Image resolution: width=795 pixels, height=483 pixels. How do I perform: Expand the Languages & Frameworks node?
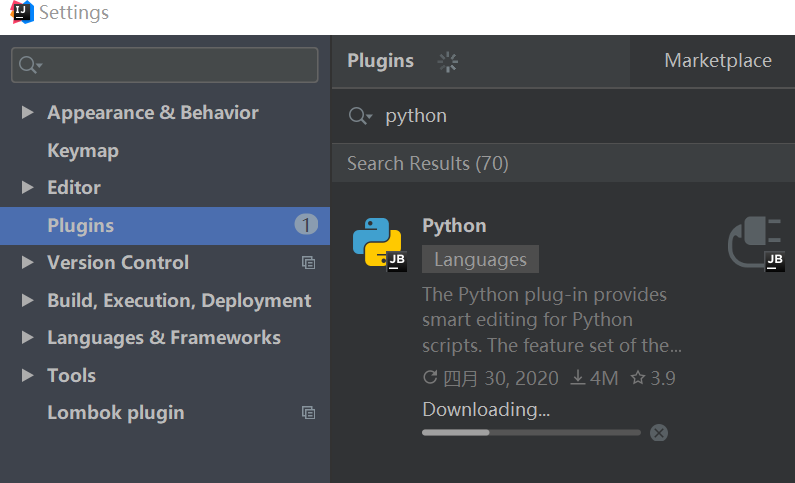pos(28,338)
